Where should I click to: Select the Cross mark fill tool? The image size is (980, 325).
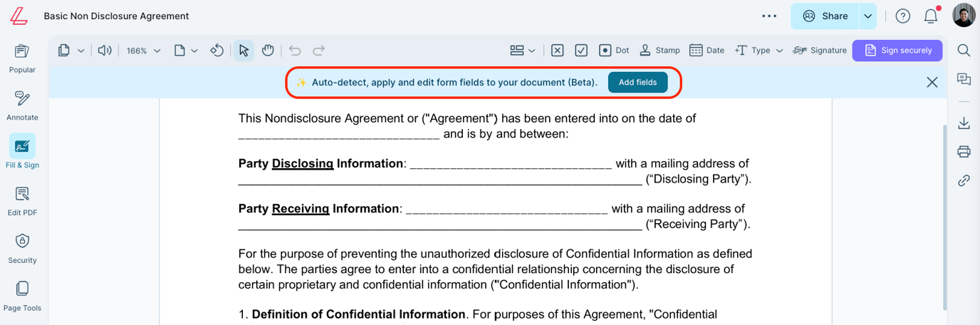(x=558, y=51)
